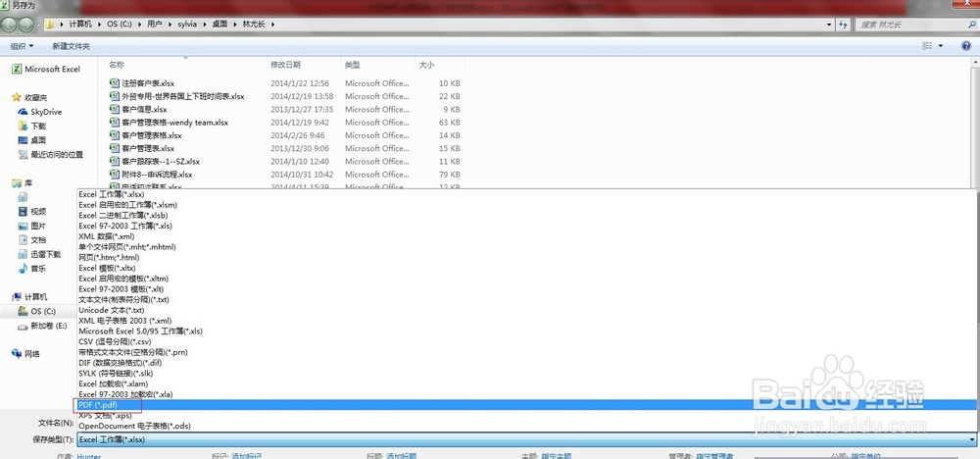
Task: Click OS (C:) in address path
Action: (119, 25)
